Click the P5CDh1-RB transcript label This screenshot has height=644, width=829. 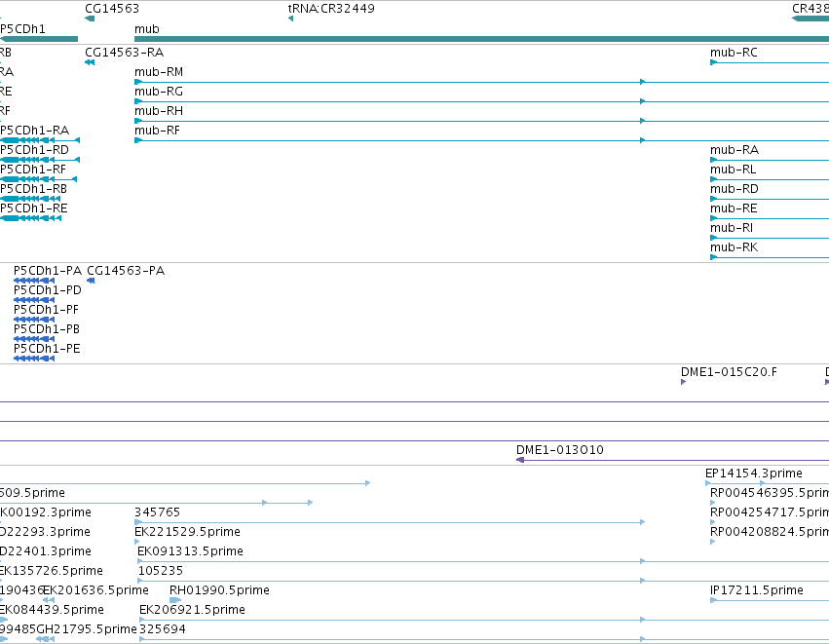point(34,189)
